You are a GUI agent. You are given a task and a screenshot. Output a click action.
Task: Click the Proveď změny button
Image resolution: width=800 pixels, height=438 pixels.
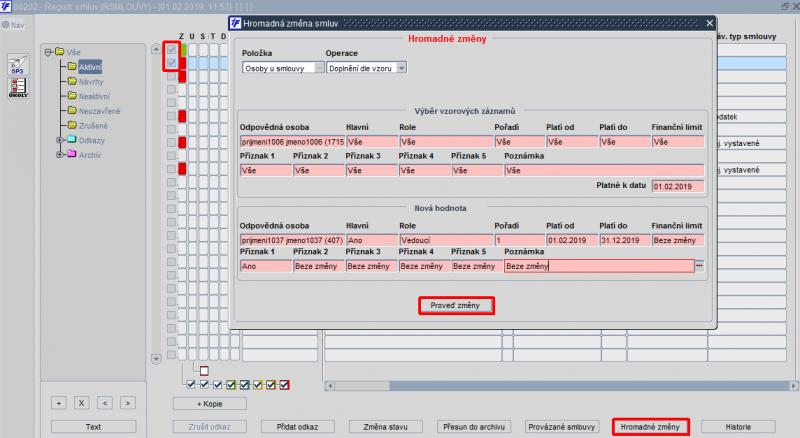tap(456, 305)
